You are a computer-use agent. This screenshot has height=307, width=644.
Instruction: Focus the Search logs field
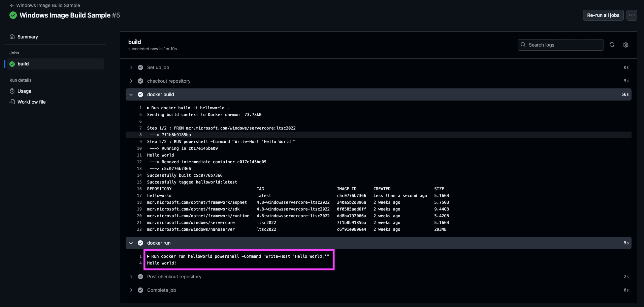(x=560, y=45)
